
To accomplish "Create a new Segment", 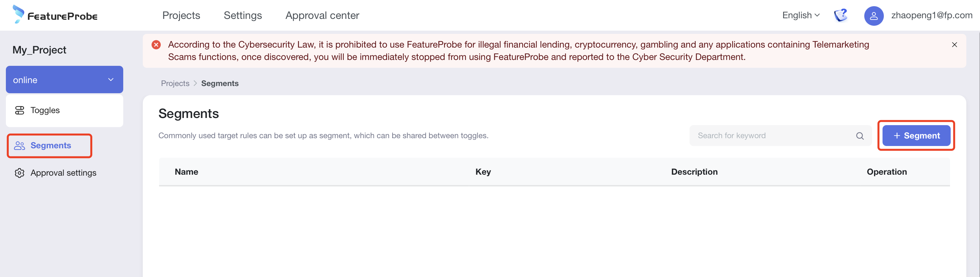I will 916,136.
